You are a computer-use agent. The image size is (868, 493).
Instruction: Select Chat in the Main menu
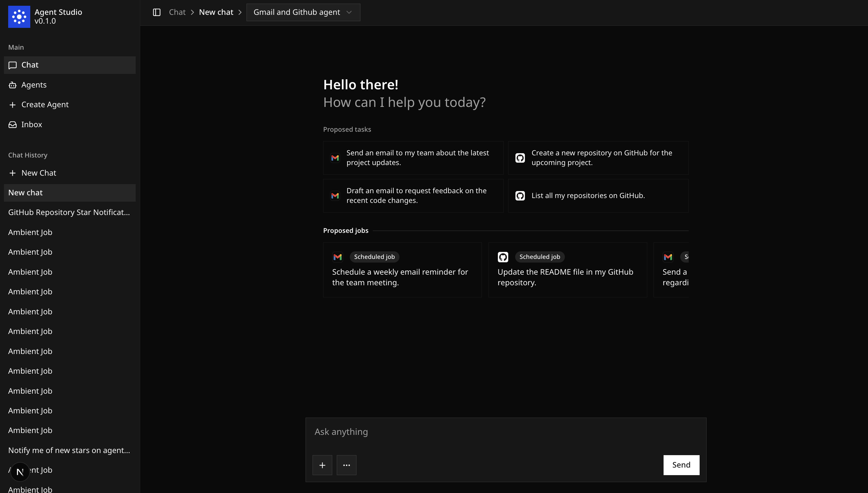tap(30, 65)
